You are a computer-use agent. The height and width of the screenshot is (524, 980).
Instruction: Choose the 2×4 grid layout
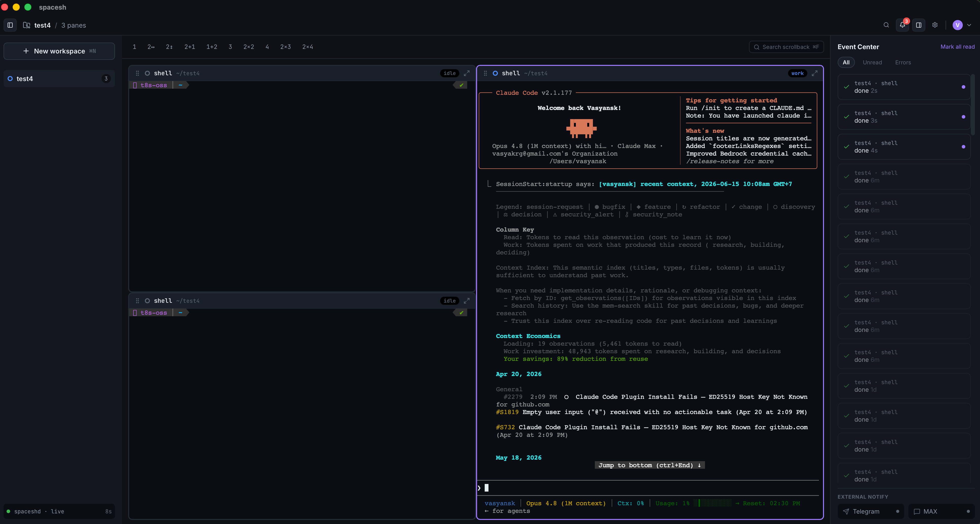(307, 47)
